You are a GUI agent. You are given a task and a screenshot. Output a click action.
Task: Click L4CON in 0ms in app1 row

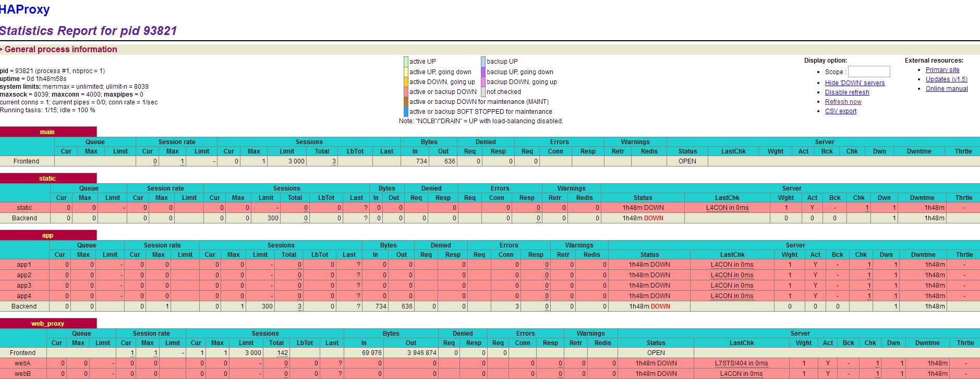732,265
